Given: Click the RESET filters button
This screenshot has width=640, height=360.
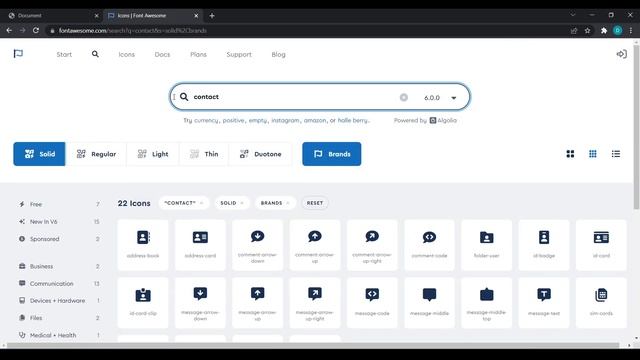Looking at the screenshot, I should coord(315,203).
